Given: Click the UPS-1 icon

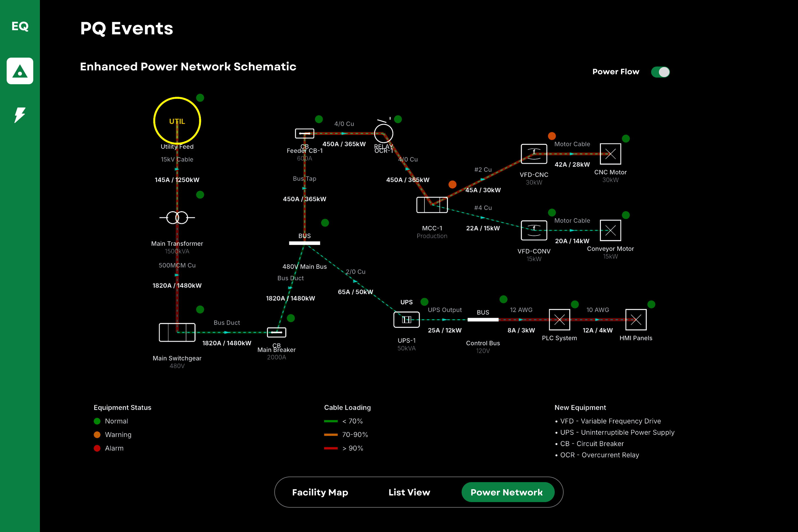Looking at the screenshot, I should coord(406,319).
